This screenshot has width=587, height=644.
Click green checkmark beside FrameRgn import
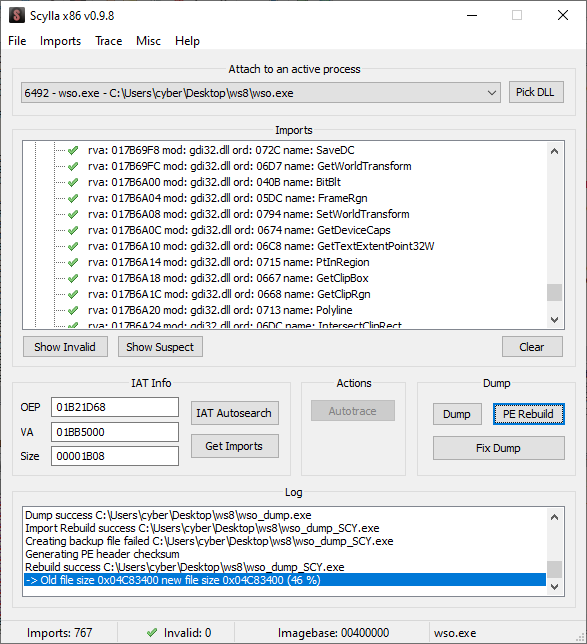point(73,198)
